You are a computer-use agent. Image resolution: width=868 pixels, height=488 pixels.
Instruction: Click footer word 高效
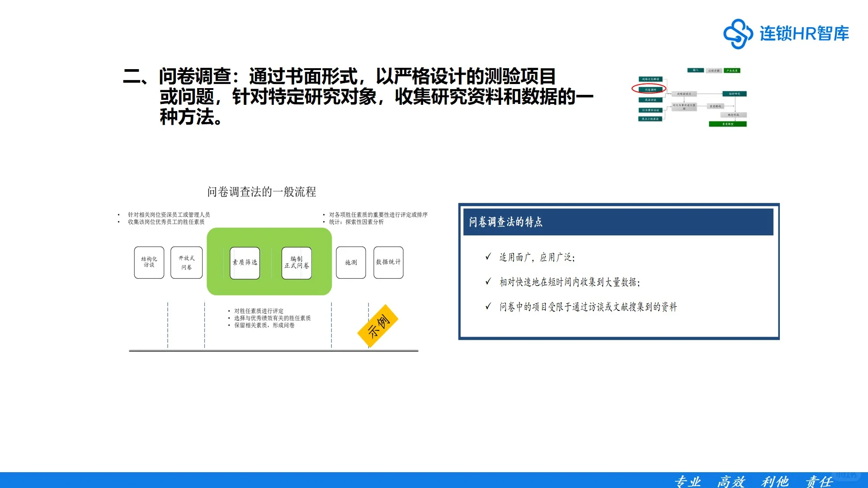click(x=731, y=482)
